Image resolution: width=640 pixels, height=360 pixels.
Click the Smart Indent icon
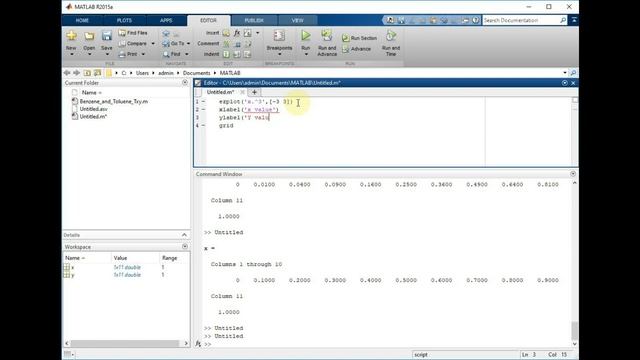point(226,54)
